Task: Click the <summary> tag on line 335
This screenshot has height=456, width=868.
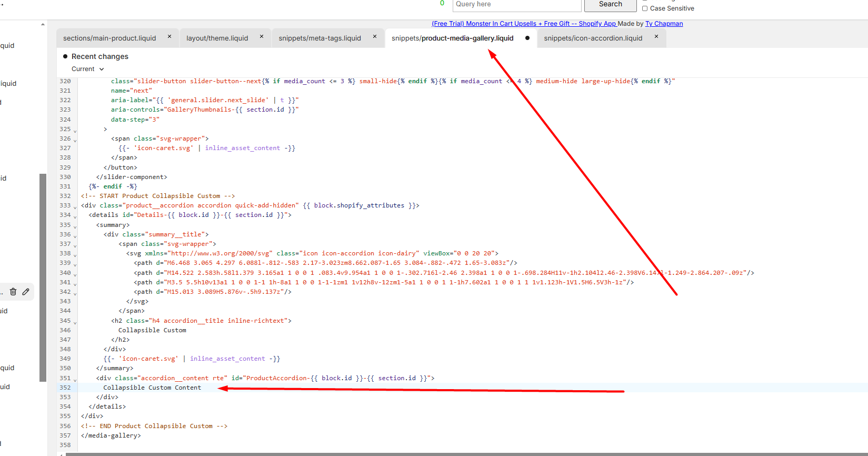Action: point(113,225)
